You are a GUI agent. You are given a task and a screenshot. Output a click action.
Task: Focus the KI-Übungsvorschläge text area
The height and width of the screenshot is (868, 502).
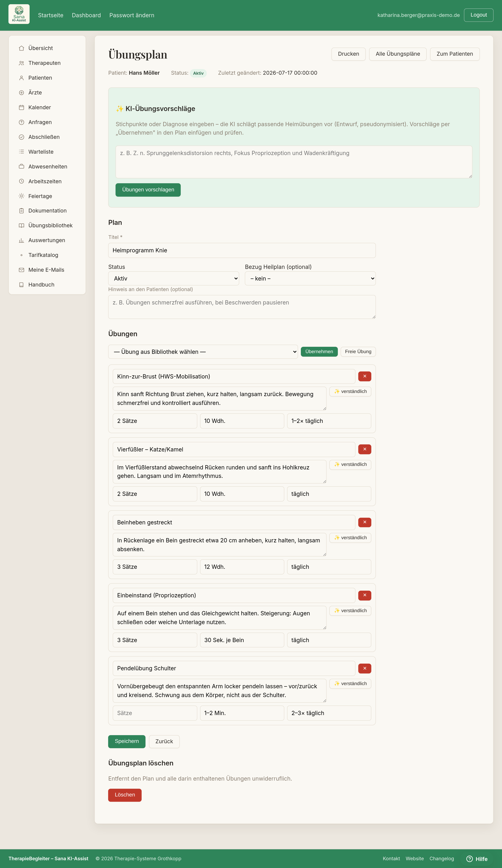tap(294, 162)
